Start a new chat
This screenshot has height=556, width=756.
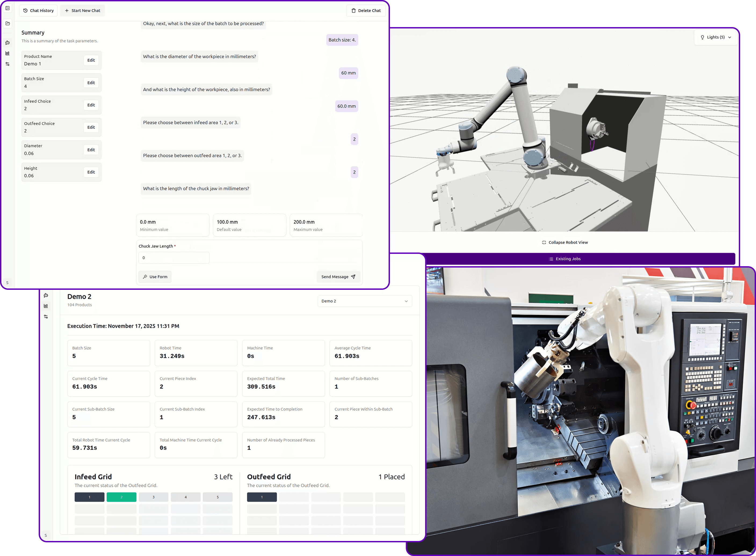click(82, 10)
